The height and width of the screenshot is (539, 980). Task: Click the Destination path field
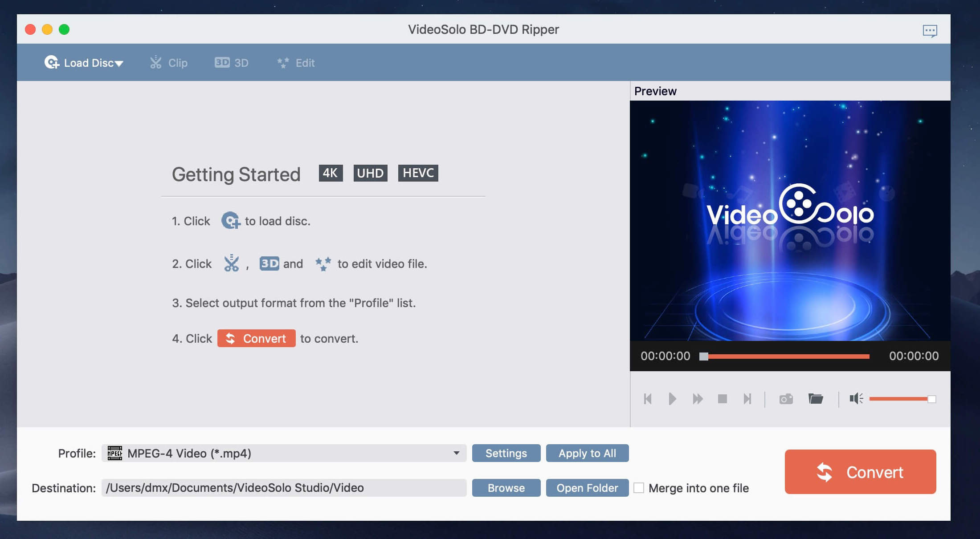284,488
